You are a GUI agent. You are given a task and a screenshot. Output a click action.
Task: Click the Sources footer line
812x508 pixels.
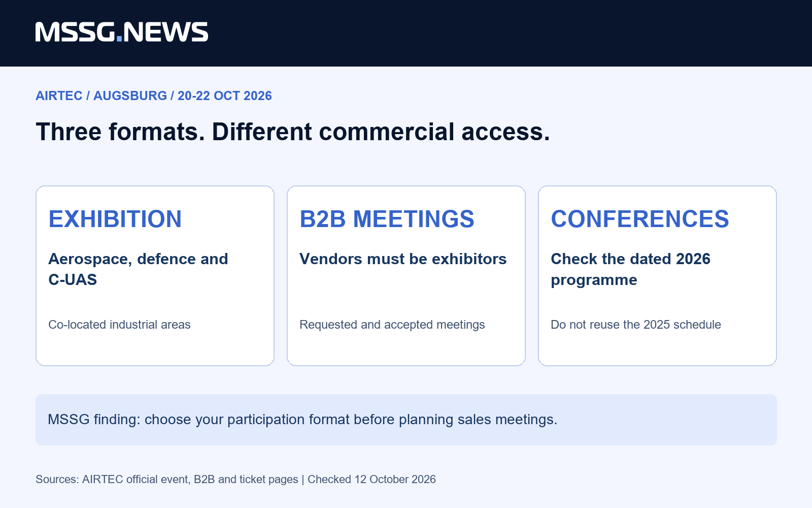[x=235, y=480]
